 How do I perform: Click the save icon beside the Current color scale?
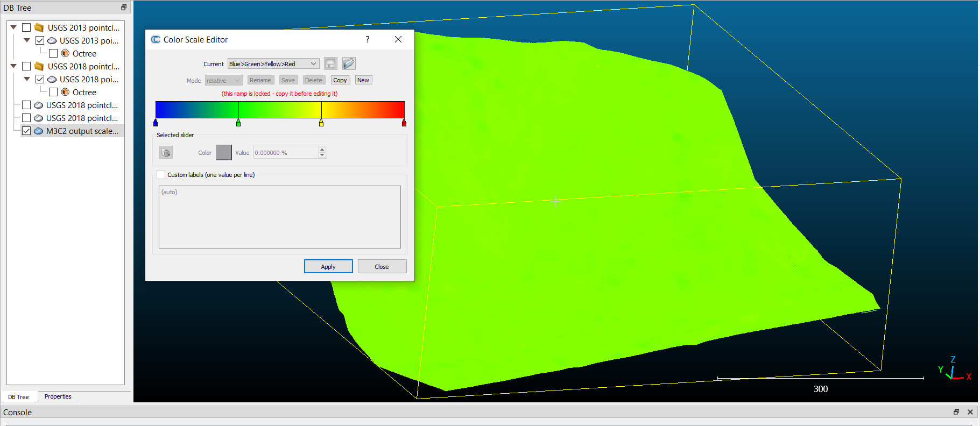tap(330, 63)
